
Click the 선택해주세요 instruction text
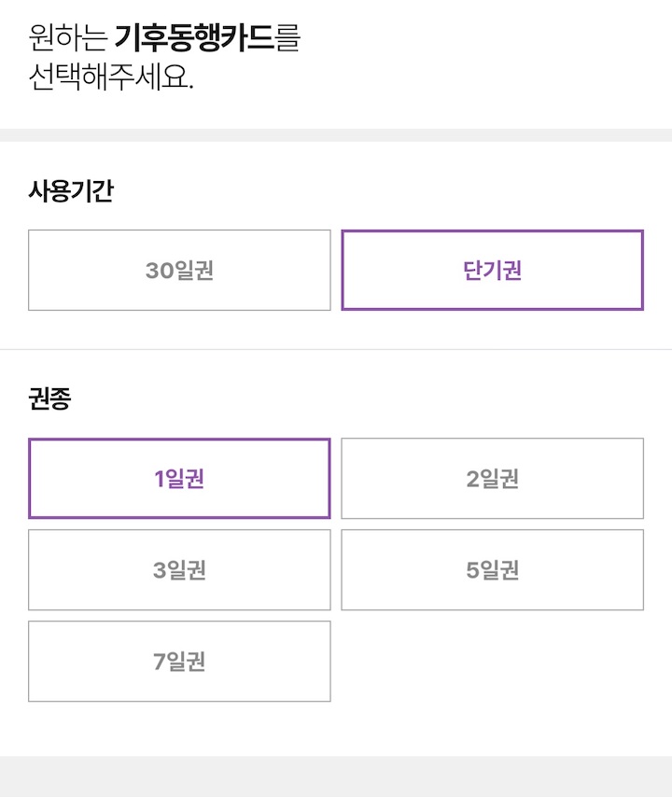coord(111,77)
